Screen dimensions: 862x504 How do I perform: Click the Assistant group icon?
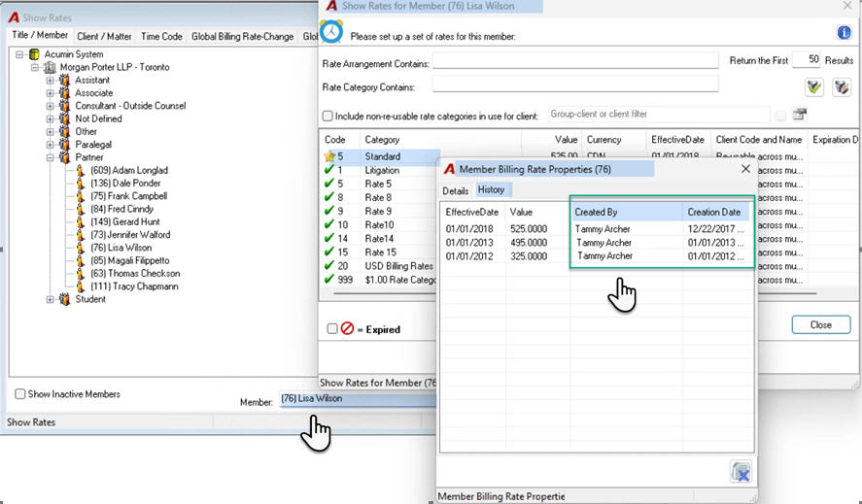(65, 81)
